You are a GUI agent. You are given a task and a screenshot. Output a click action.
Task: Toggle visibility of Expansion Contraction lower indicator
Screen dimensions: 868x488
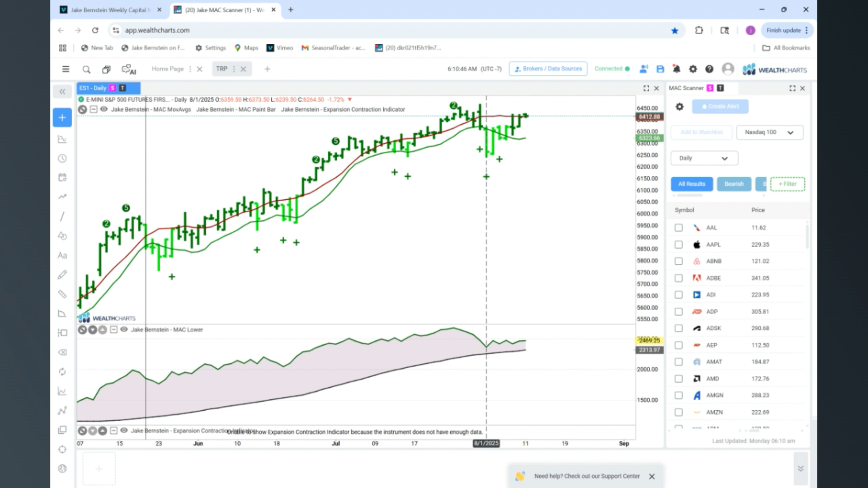point(124,431)
